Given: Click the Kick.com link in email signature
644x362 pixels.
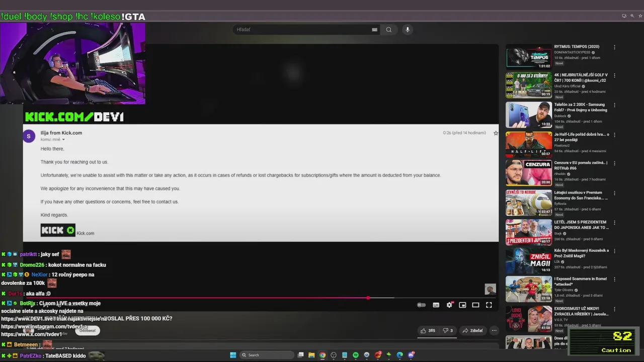Looking at the screenshot, I should (x=86, y=233).
